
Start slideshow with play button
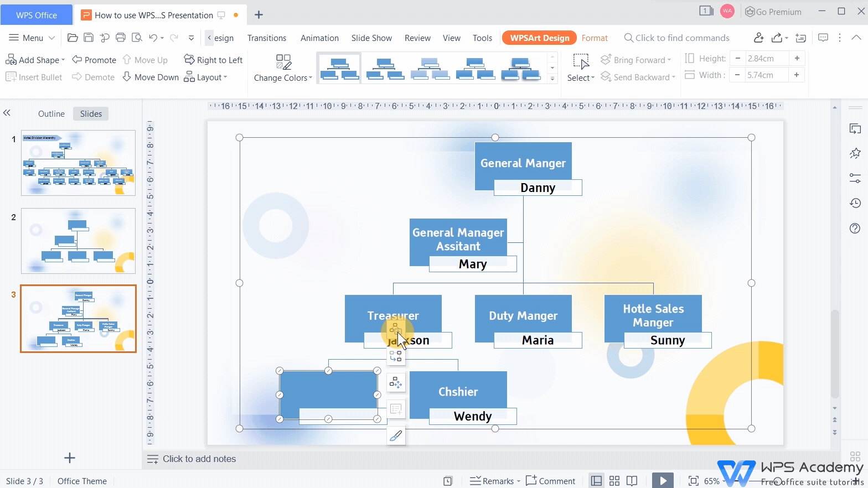(663, 480)
